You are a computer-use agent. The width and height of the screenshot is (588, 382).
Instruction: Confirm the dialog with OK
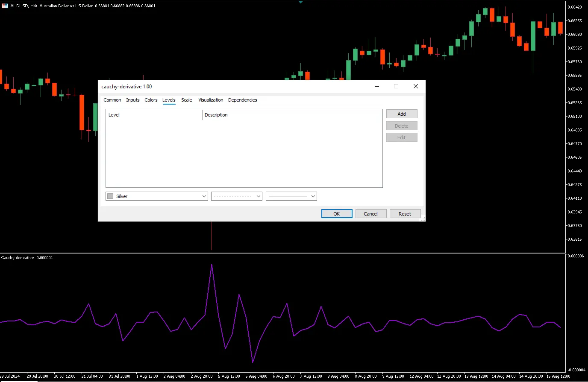(337, 214)
